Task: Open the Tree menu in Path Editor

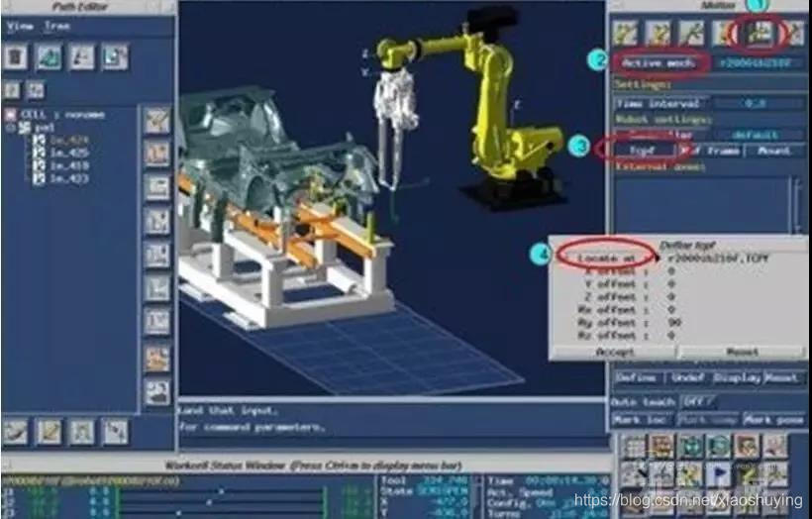Action: pyautogui.click(x=57, y=27)
